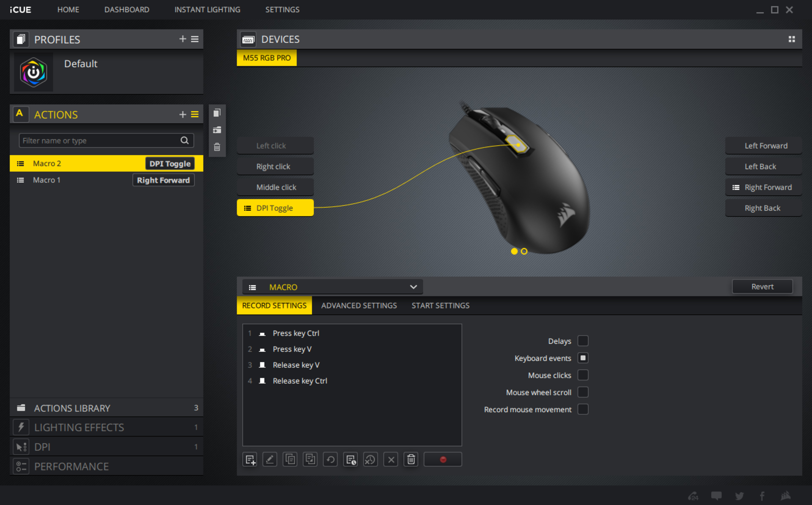The width and height of the screenshot is (812, 505).
Task: Click the pencil edit icon below macro list
Action: click(270, 460)
